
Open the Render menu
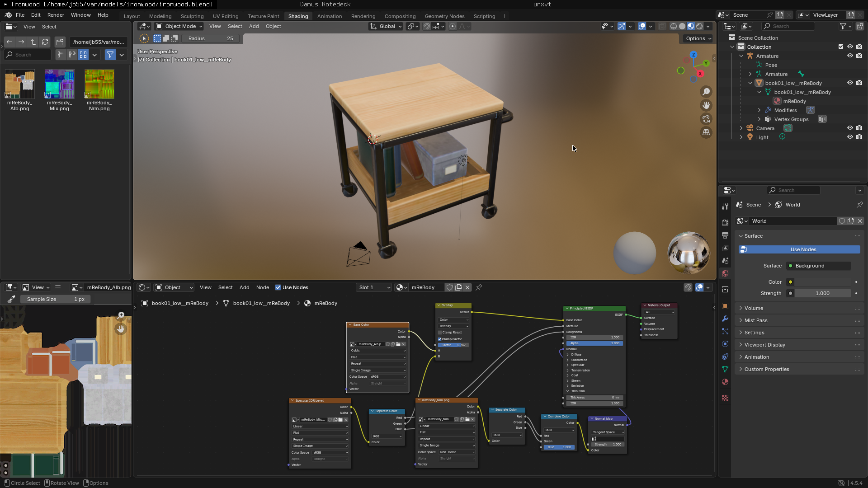pos(56,15)
